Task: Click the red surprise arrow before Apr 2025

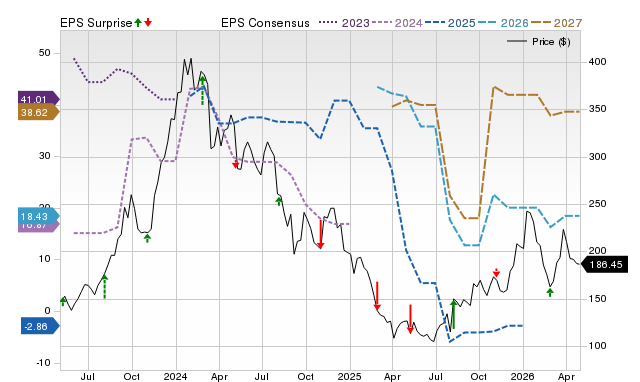Action: tap(377, 296)
